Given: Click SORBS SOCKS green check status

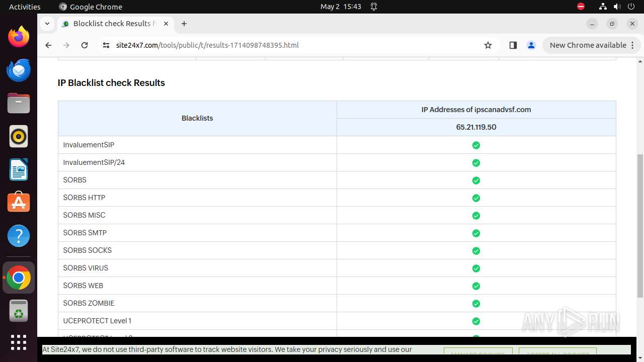Looking at the screenshot, I should click(x=476, y=251).
